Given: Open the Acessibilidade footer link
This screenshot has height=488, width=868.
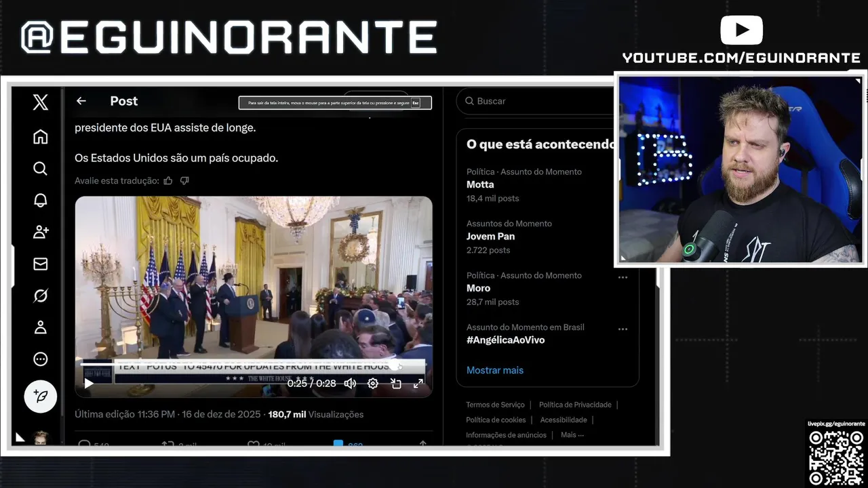Looking at the screenshot, I should pyautogui.click(x=563, y=420).
